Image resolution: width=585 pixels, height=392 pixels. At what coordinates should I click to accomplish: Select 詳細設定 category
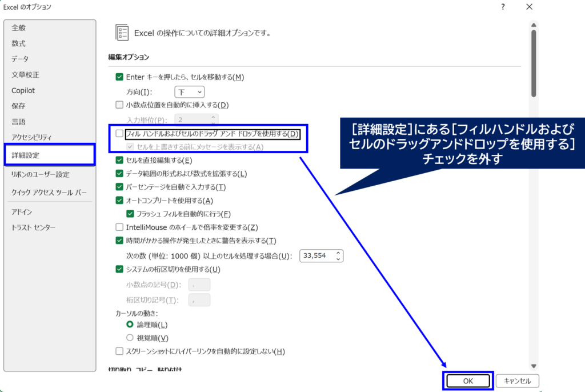click(50, 155)
